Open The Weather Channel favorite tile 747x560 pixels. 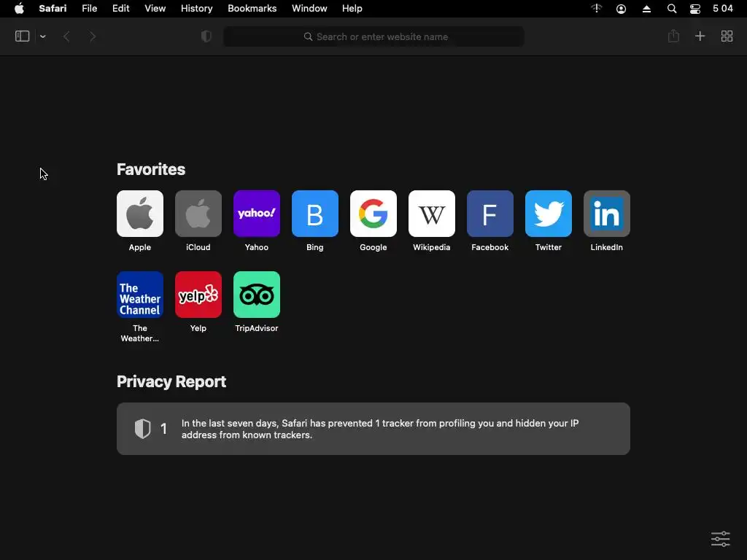tap(139, 295)
